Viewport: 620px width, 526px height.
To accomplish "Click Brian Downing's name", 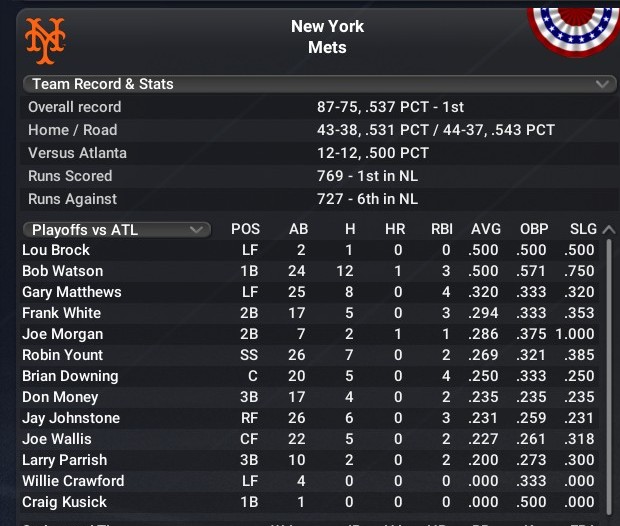I will (70, 376).
